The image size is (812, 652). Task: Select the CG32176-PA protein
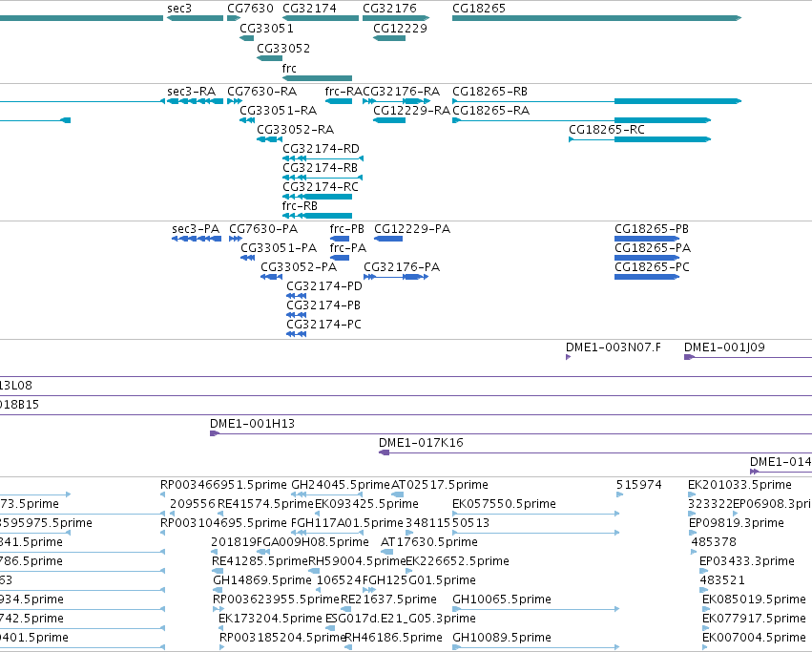click(396, 277)
